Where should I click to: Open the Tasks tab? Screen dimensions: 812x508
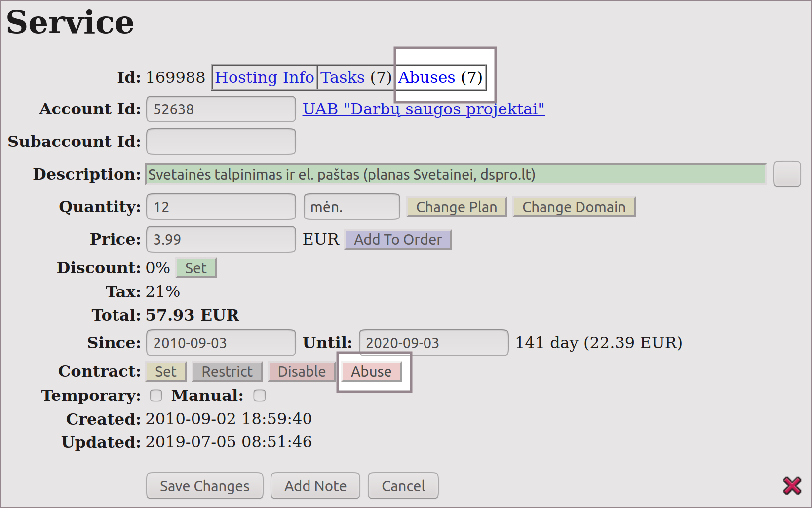tap(343, 77)
